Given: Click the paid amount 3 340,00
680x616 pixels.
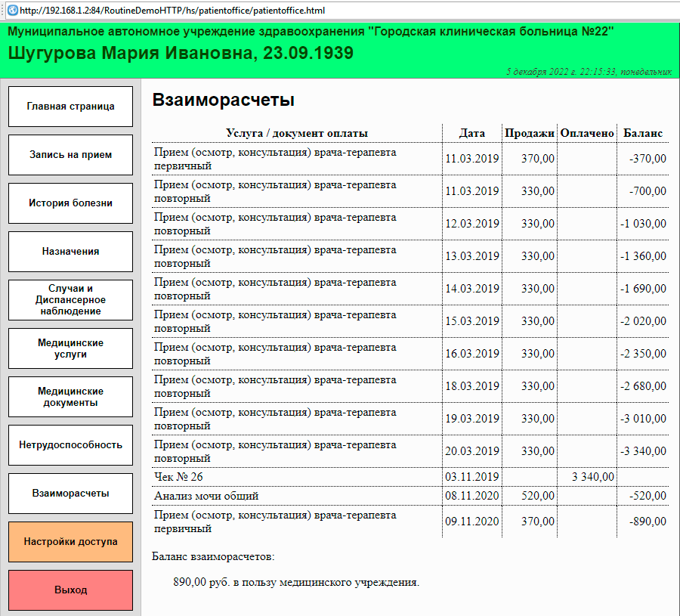Looking at the screenshot, I should coord(592,477).
